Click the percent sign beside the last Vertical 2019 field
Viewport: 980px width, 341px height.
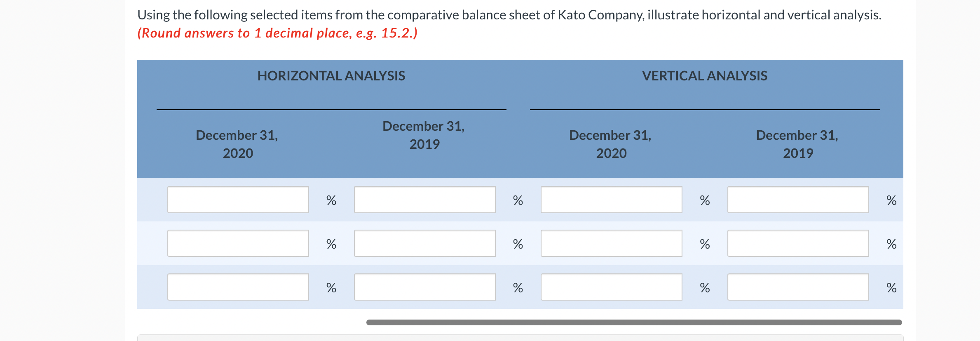click(x=891, y=288)
